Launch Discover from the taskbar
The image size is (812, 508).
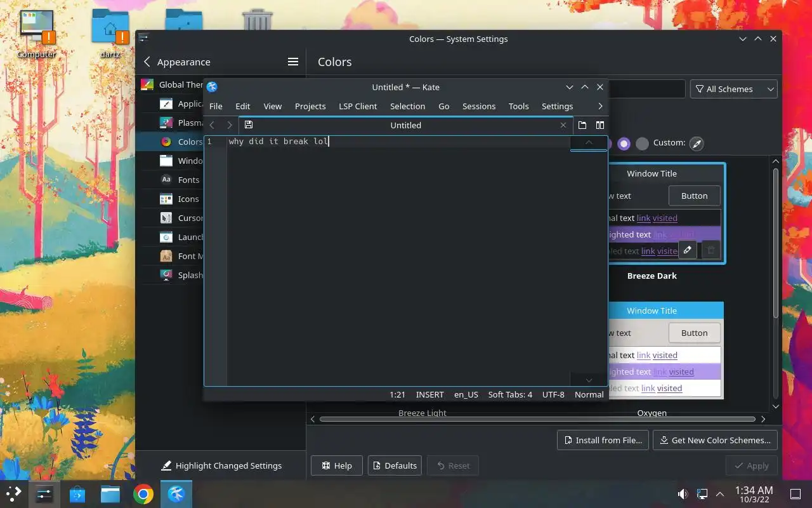[x=77, y=493]
